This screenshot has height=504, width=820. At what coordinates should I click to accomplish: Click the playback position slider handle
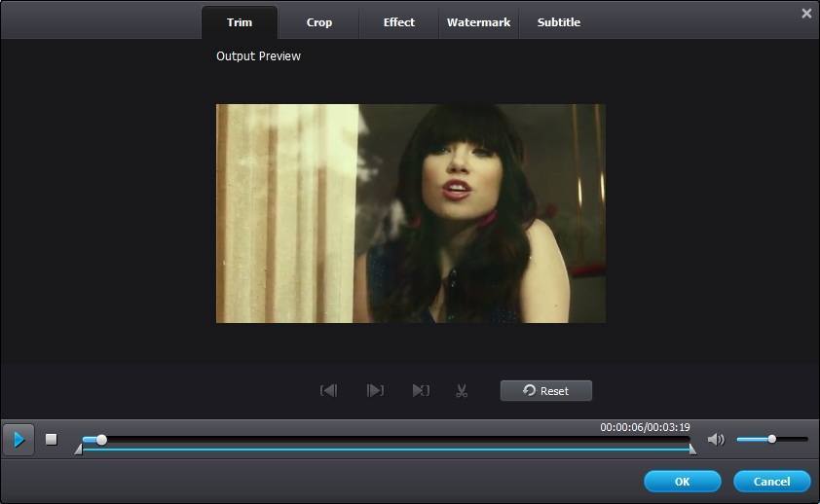(101, 440)
